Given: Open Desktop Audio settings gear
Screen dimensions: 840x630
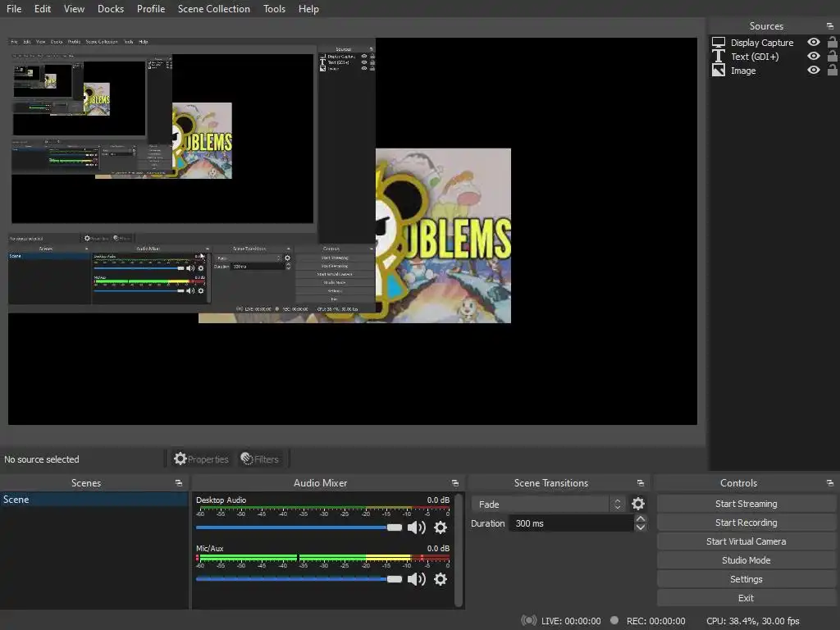Looking at the screenshot, I should (441, 527).
